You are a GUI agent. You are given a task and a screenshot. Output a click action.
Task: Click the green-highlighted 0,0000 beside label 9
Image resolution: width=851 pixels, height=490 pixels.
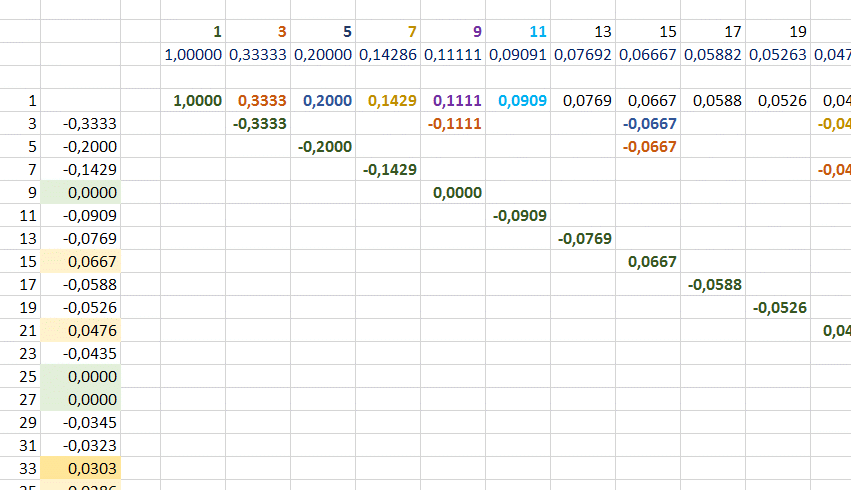80,192
